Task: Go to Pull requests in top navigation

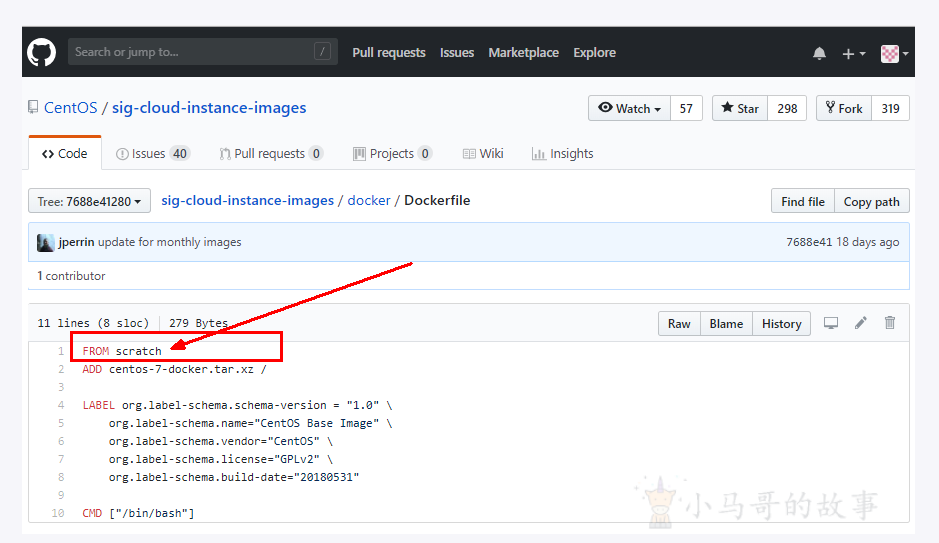Action: click(389, 53)
